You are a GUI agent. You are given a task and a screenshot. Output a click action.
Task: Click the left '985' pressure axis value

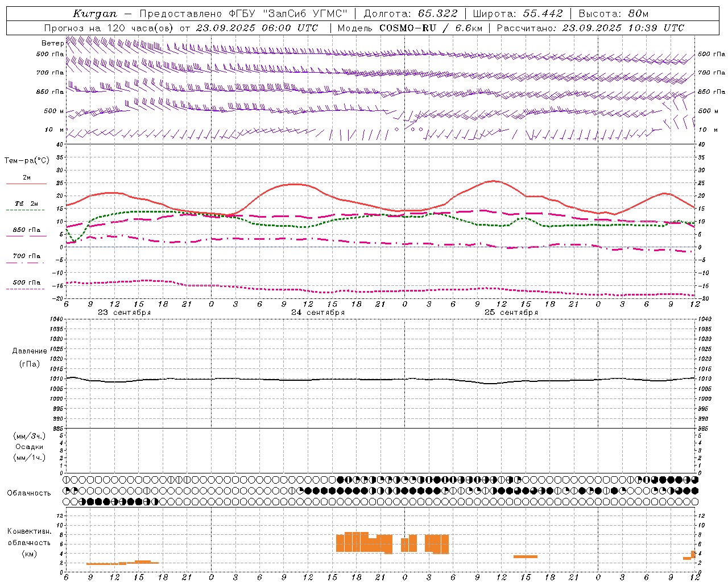pyautogui.click(x=57, y=429)
